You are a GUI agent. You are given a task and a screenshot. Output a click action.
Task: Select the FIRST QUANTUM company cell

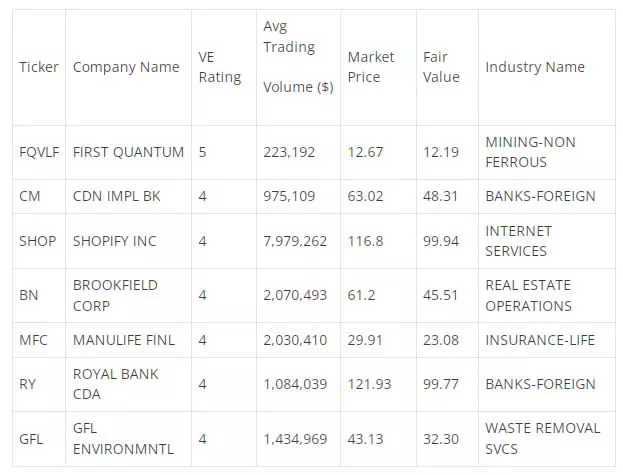[128, 152]
